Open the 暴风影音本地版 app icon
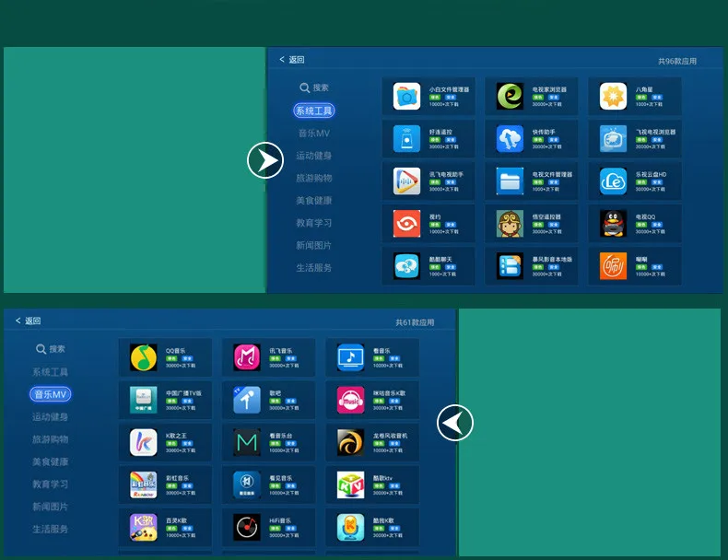Screen dimensions: 728x560 pyautogui.click(x=510, y=266)
